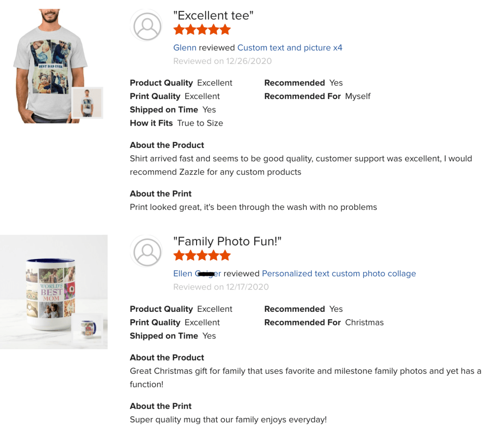Viewport: 504px width, 430px height.
Task: Open the small t-shirt inset thumbnail
Action: [x=87, y=103]
